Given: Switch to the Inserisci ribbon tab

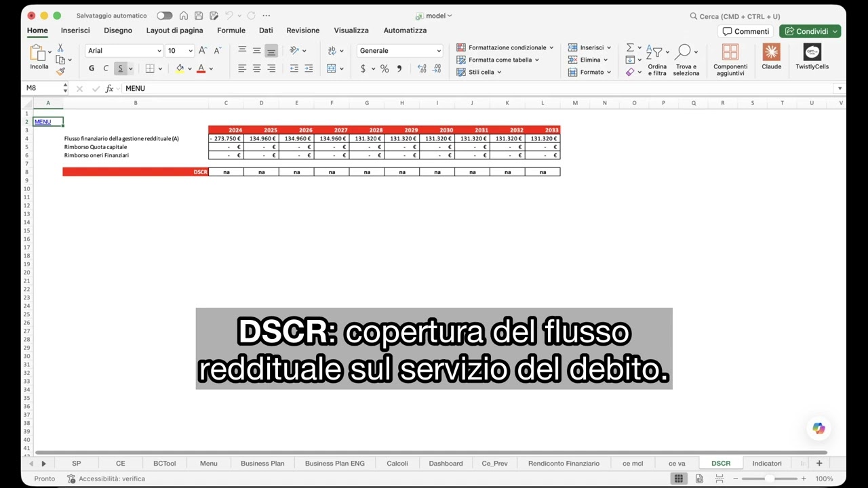Looking at the screenshot, I should (75, 30).
